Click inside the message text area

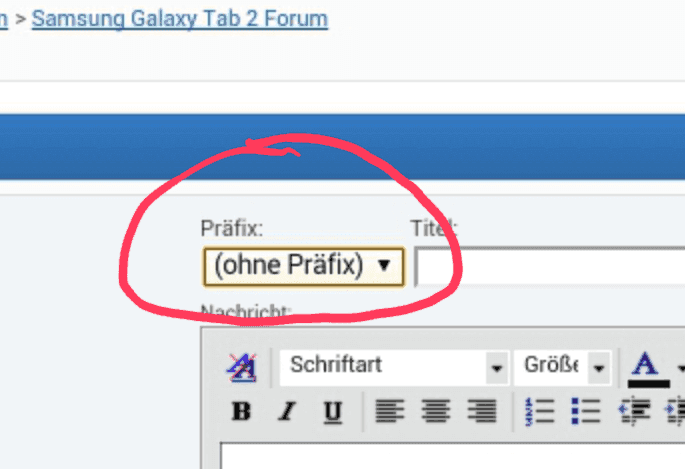click(x=453, y=456)
